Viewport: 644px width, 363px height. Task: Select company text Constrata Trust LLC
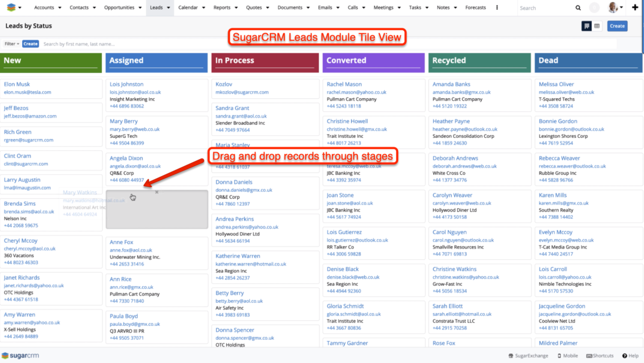[453, 321]
